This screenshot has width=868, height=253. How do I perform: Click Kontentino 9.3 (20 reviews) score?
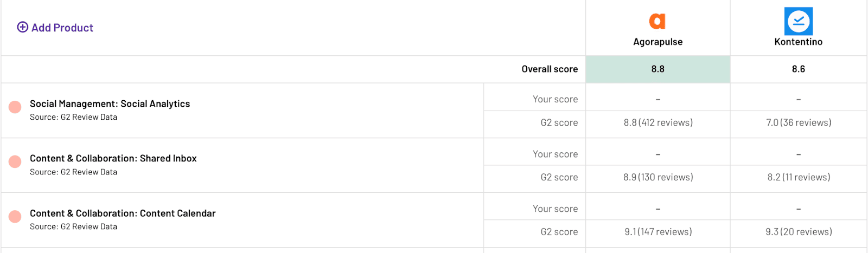[799, 232]
